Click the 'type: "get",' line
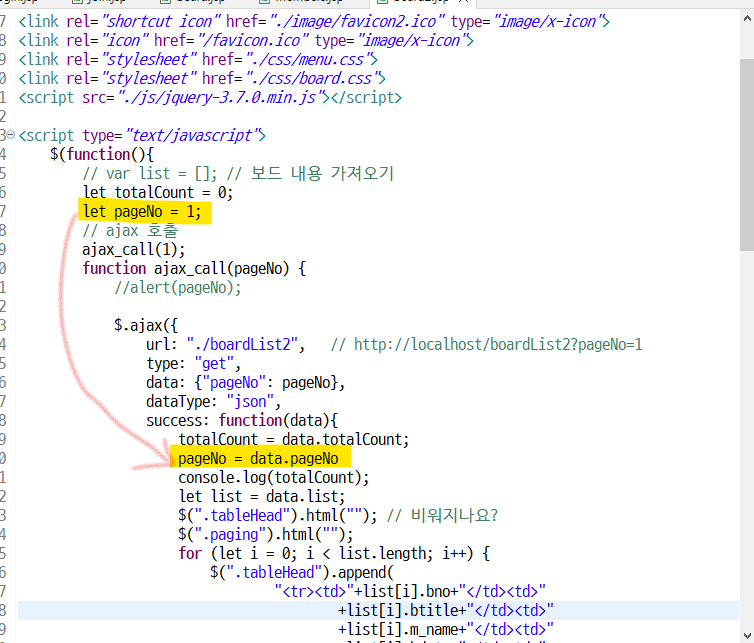 click(193, 364)
